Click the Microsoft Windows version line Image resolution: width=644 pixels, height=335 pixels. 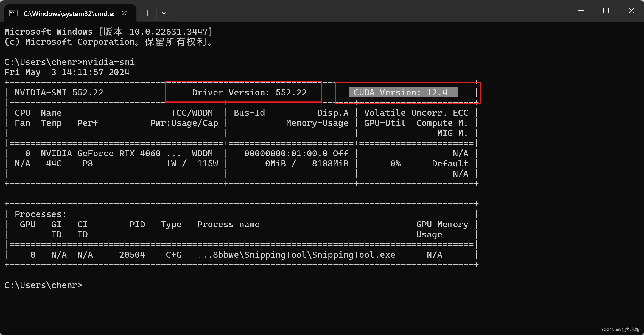(108, 32)
